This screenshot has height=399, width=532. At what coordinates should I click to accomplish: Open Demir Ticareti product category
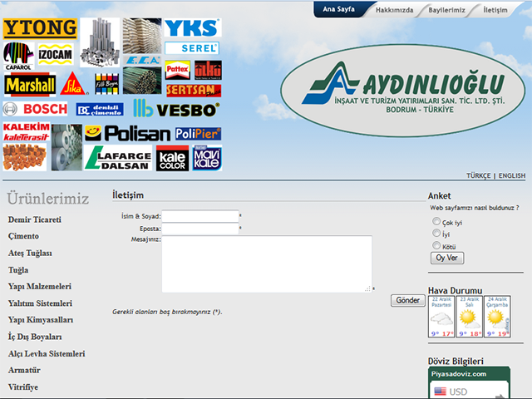click(x=35, y=219)
